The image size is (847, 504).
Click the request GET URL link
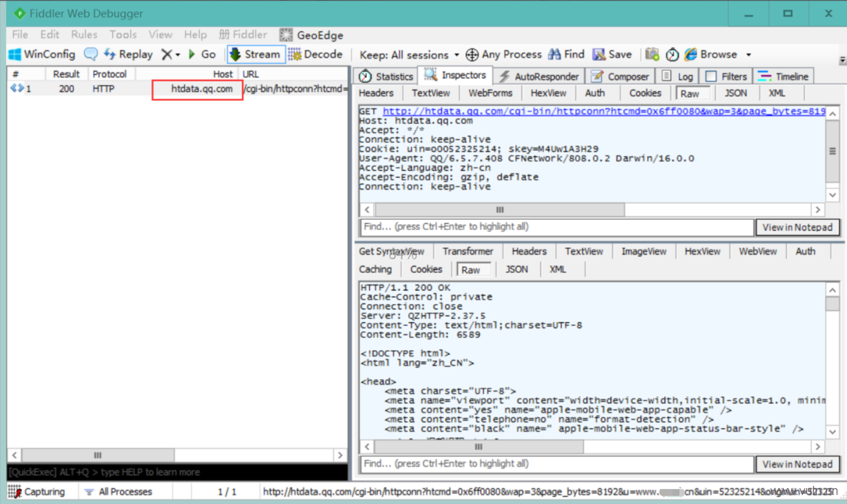pos(604,111)
